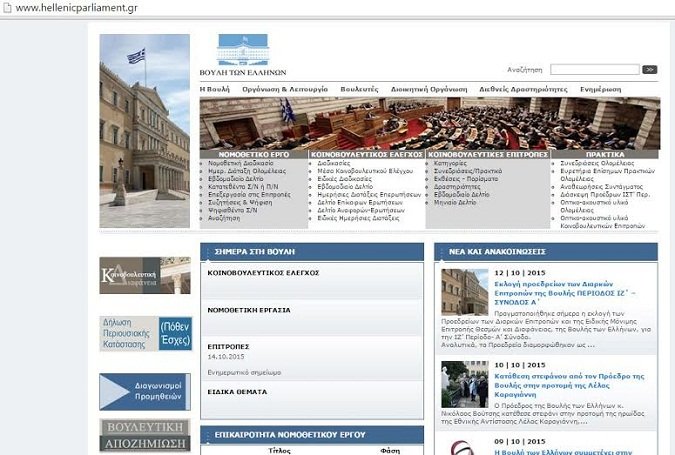Open Οπτικο-ακουστικό υλικό Ολομέλειας link
Image resolution: width=675 pixels, height=455 pixels.
(594, 206)
